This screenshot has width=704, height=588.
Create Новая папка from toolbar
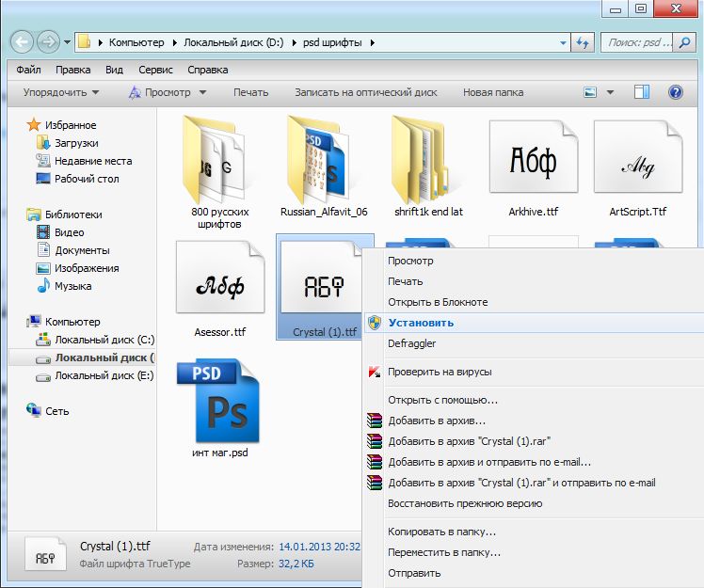pyautogui.click(x=493, y=92)
